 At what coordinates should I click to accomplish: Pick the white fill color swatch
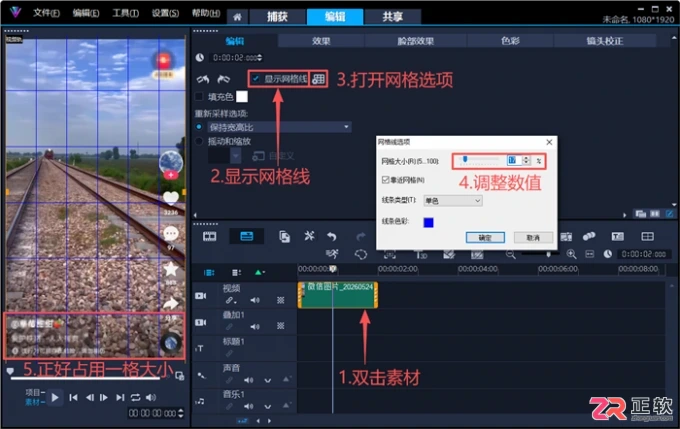242,96
